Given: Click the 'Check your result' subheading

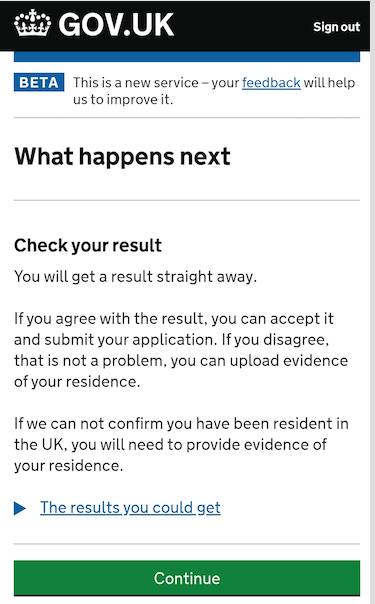Looking at the screenshot, I should (x=88, y=245).
